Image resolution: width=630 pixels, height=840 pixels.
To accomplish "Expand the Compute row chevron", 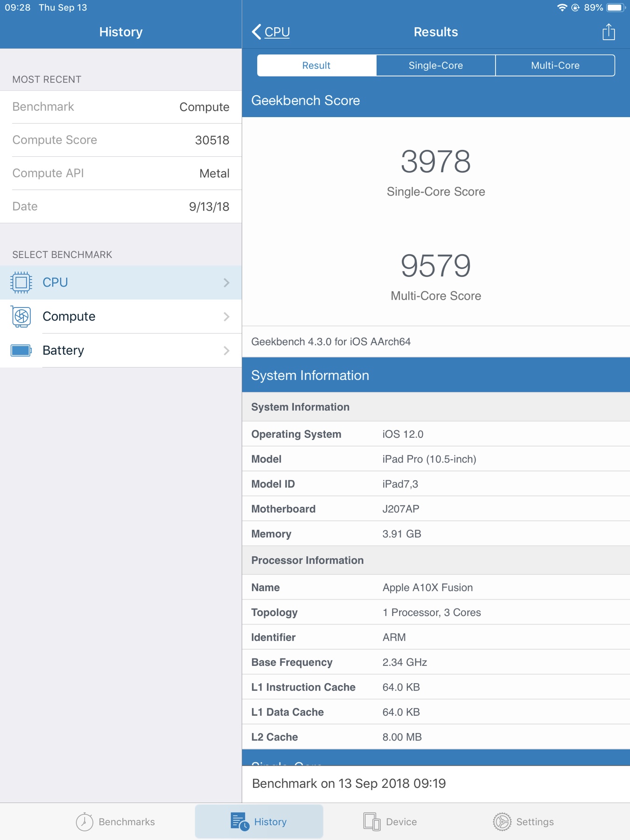I will 226,316.
